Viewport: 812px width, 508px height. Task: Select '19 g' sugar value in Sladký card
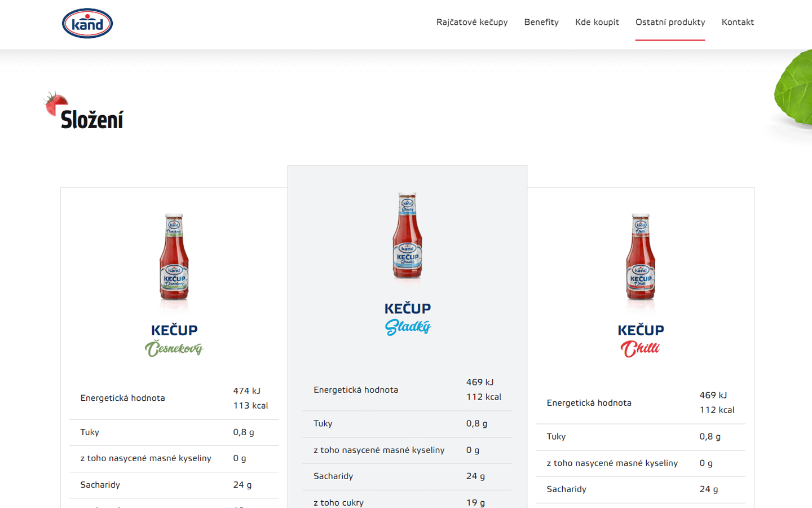[x=475, y=502]
